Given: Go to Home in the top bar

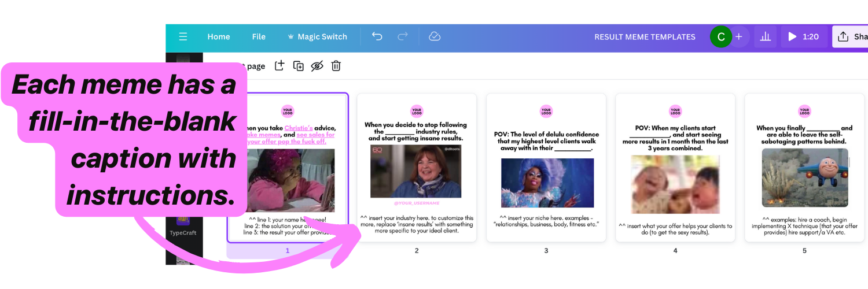Looking at the screenshot, I should click(219, 37).
